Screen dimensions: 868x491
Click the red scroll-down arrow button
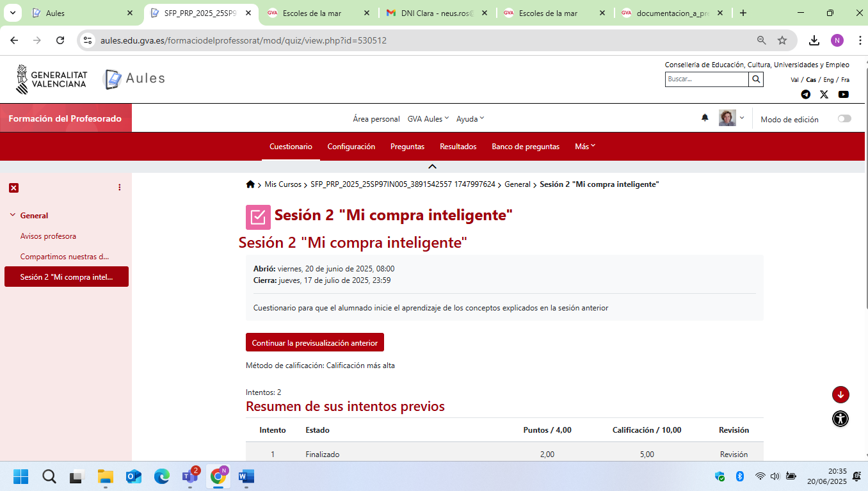pos(840,395)
